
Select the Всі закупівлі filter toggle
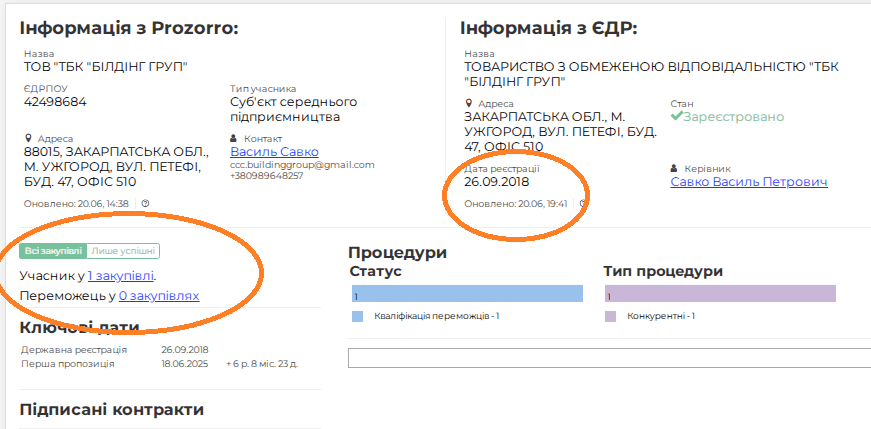pos(53,251)
